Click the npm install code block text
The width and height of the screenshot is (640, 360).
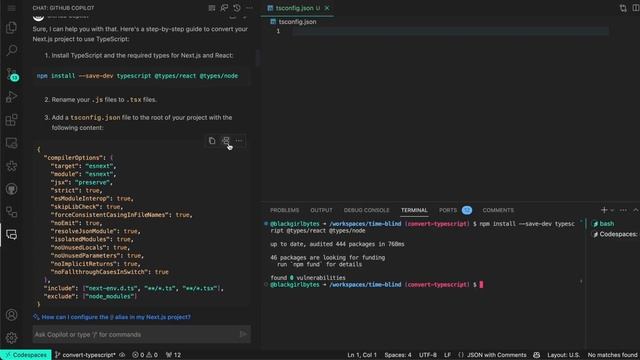pos(137,76)
